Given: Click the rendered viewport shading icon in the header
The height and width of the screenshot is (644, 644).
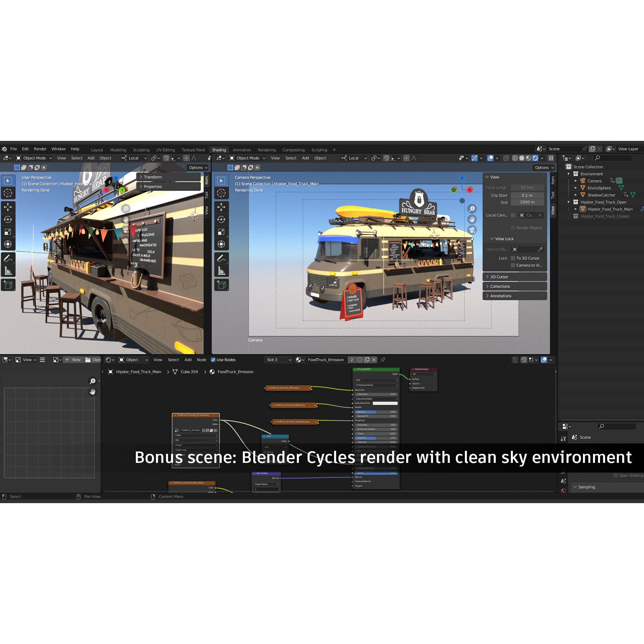Looking at the screenshot, I should (x=535, y=158).
